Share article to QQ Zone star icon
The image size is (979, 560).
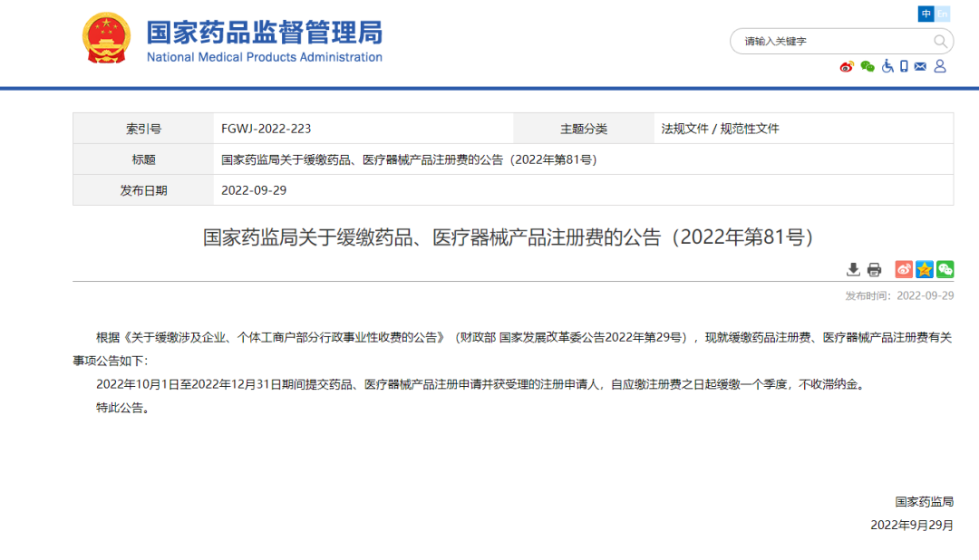(925, 269)
